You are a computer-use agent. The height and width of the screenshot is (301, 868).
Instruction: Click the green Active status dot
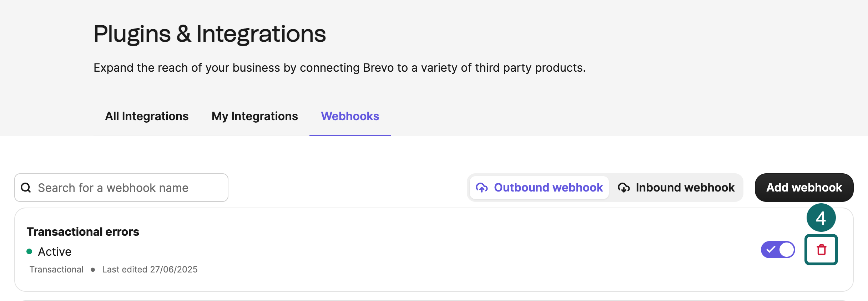coord(30,251)
